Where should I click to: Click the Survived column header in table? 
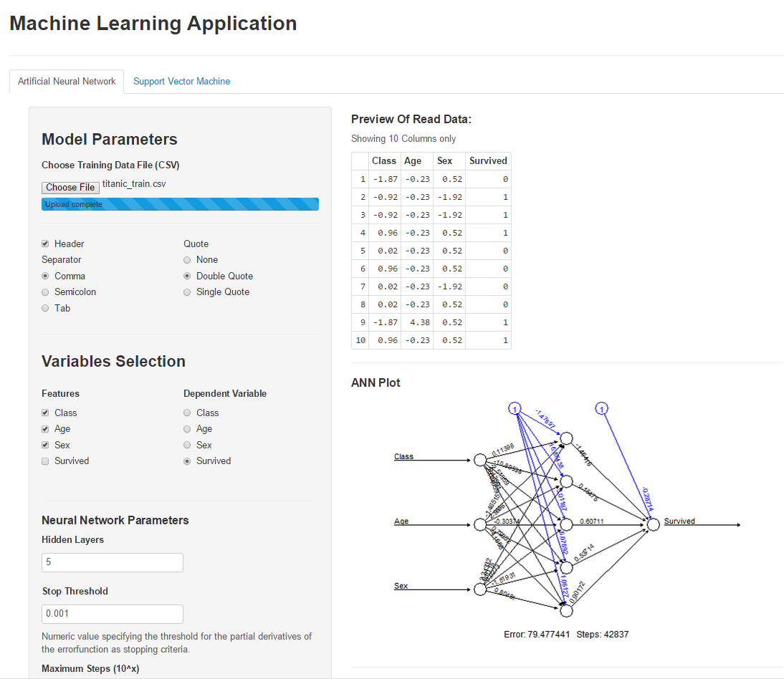click(488, 161)
